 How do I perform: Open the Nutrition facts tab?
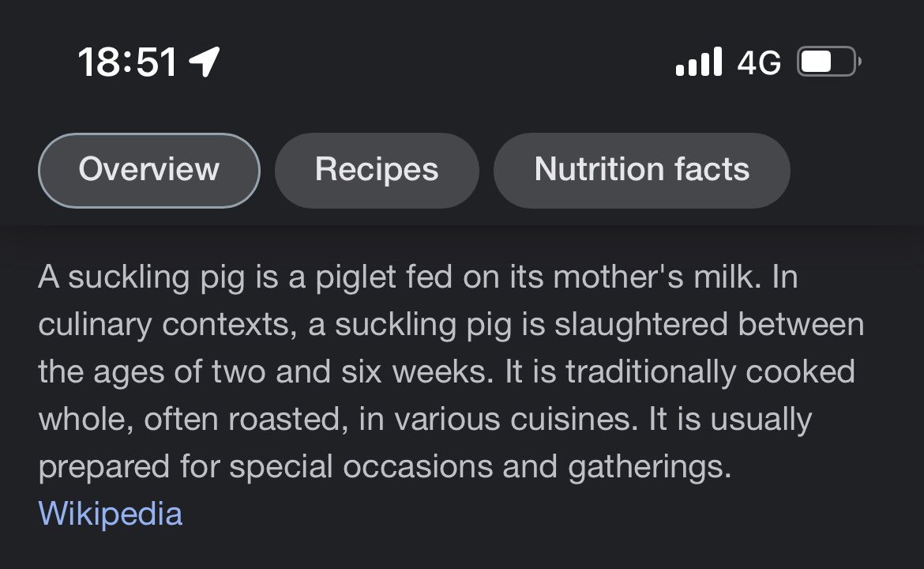coord(641,170)
